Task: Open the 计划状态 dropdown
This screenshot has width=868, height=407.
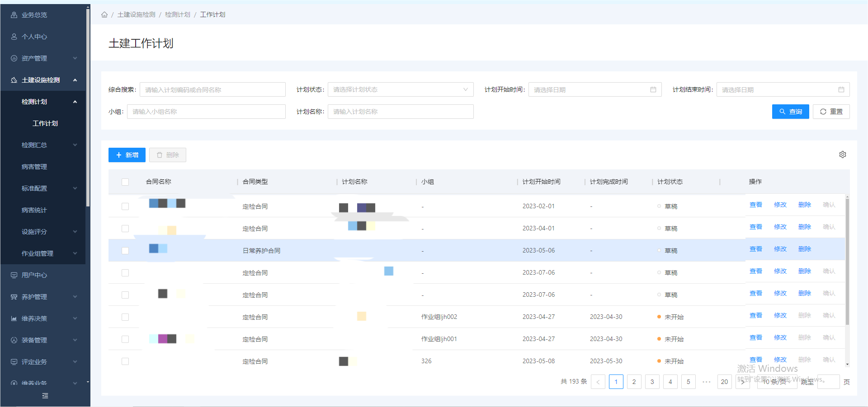Action: pyautogui.click(x=401, y=89)
